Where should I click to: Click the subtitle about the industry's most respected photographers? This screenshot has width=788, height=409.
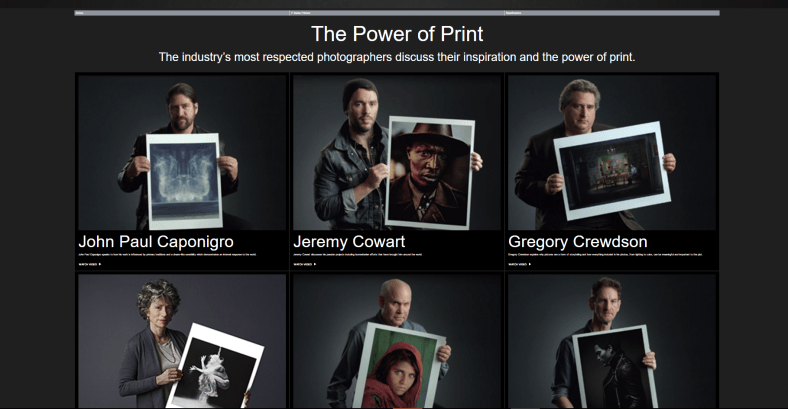coord(397,57)
